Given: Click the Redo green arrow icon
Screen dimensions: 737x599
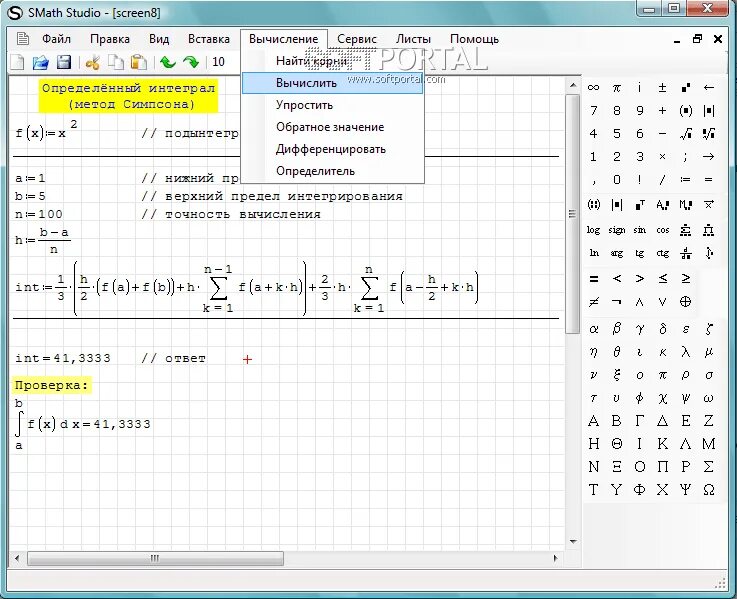Looking at the screenshot, I should click(x=191, y=62).
